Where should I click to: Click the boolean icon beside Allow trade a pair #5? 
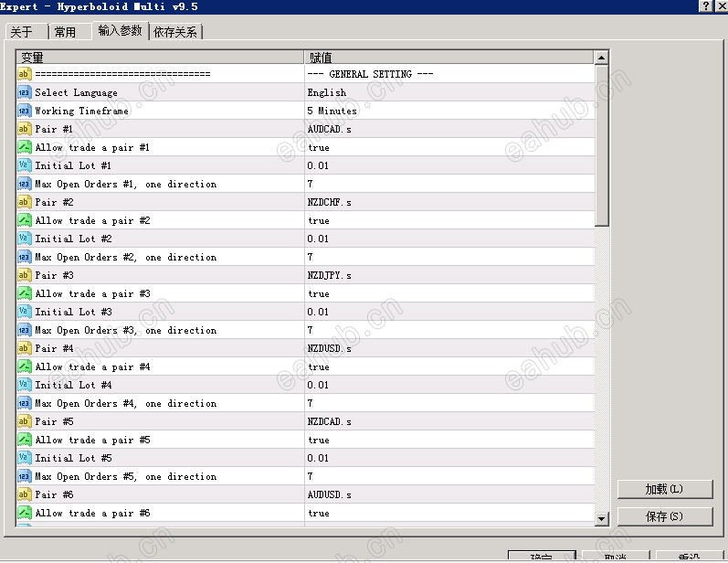pyautogui.click(x=24, y=440)
